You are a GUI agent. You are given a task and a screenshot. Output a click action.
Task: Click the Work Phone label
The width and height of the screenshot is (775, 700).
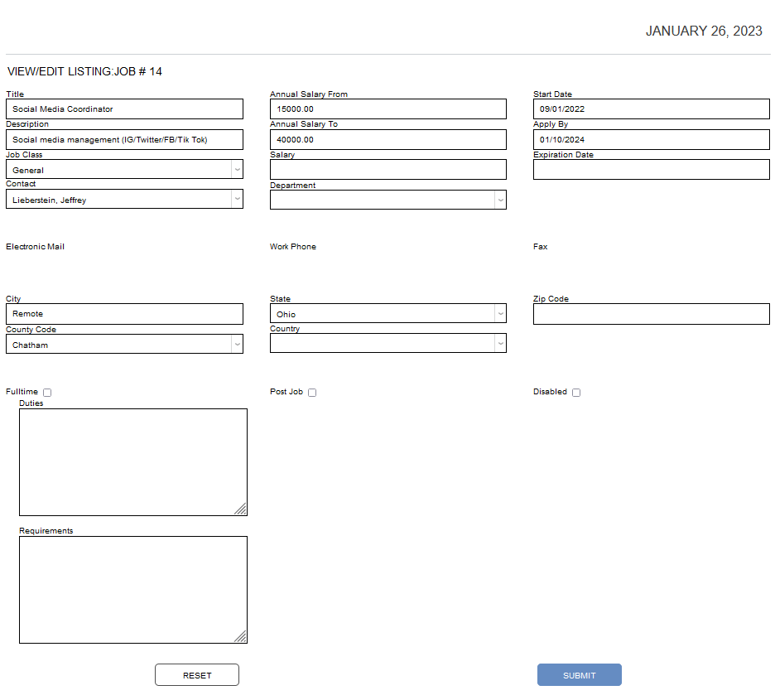point(292,247)
